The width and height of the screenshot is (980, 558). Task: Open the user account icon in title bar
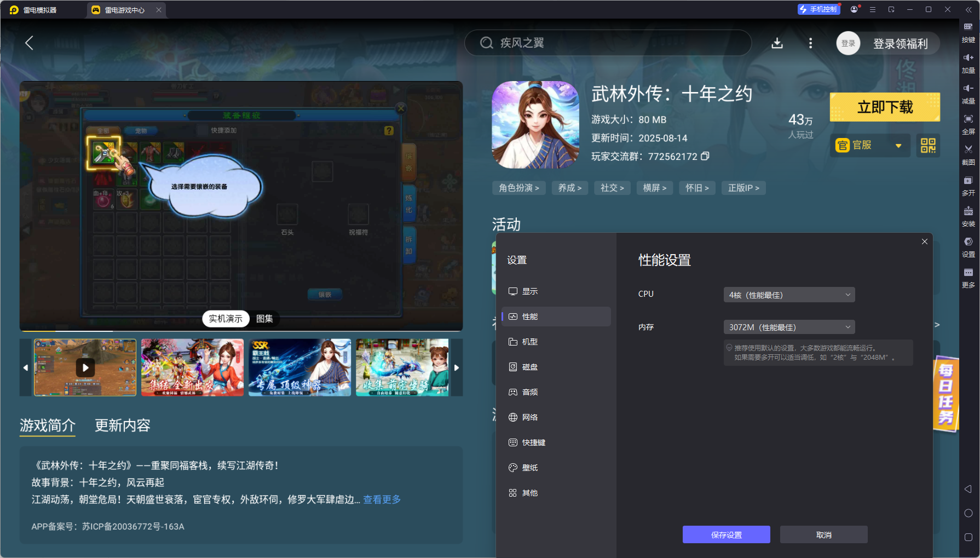point(854,9)
